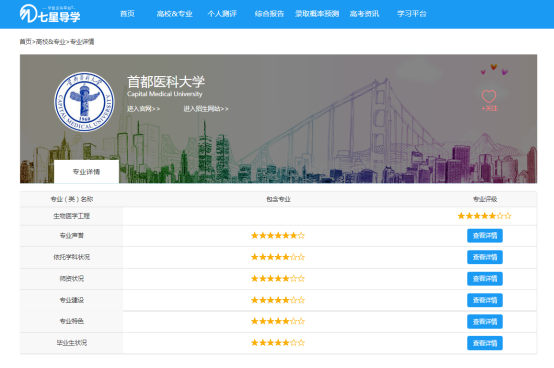Screen dimensions: 554x368
Task: Click the 专业特色 star rating
Action: (278, 321)
